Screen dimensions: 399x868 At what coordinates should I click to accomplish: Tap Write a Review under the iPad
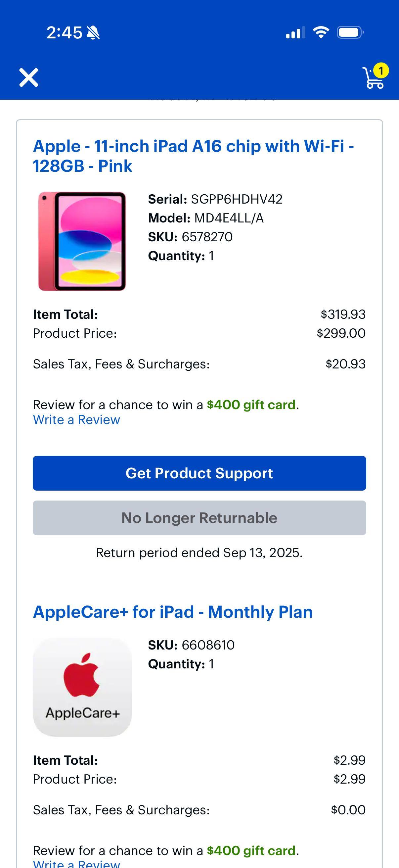point(76,419)
